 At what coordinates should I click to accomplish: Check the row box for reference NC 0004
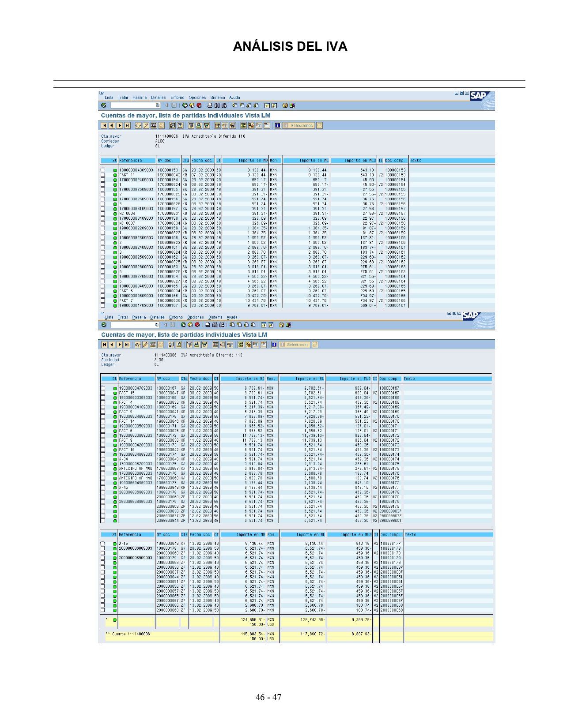coord(103,213)
